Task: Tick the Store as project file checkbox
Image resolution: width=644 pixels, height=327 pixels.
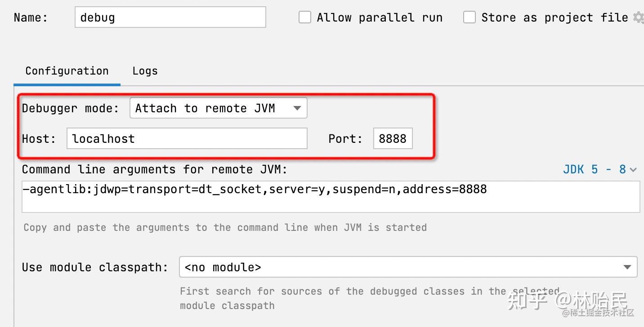Action: pos(470,18)
